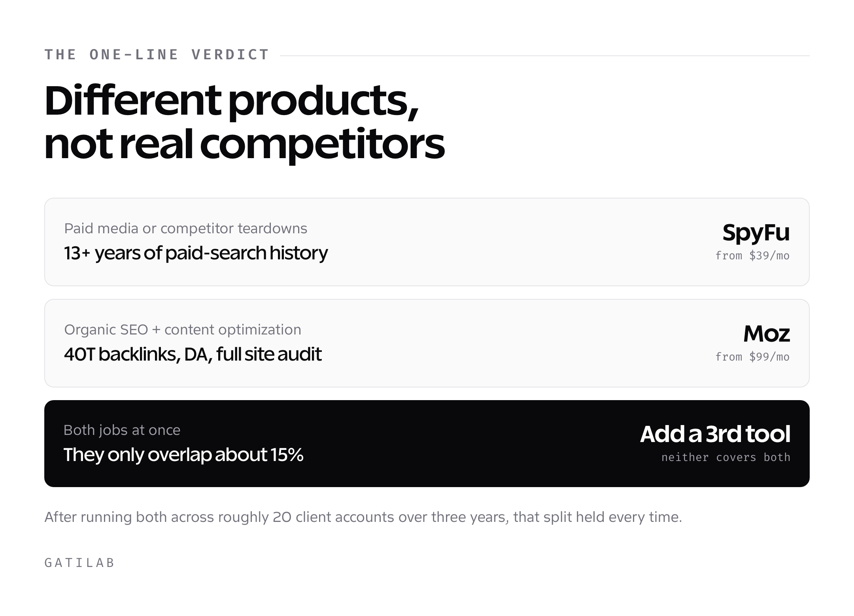Select 'Organic SEO + content optimization' label
Screen dimensions: 854x616
183,330
